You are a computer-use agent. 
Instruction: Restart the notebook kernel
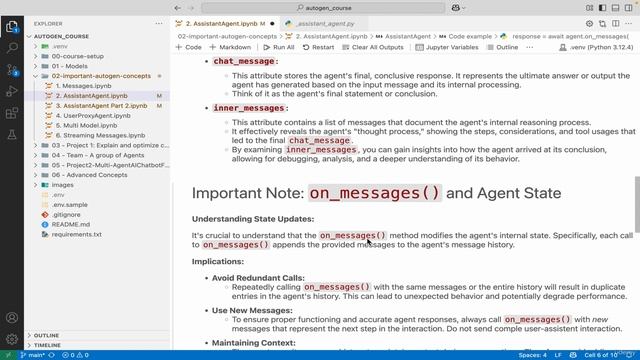[x=318, y=47]
